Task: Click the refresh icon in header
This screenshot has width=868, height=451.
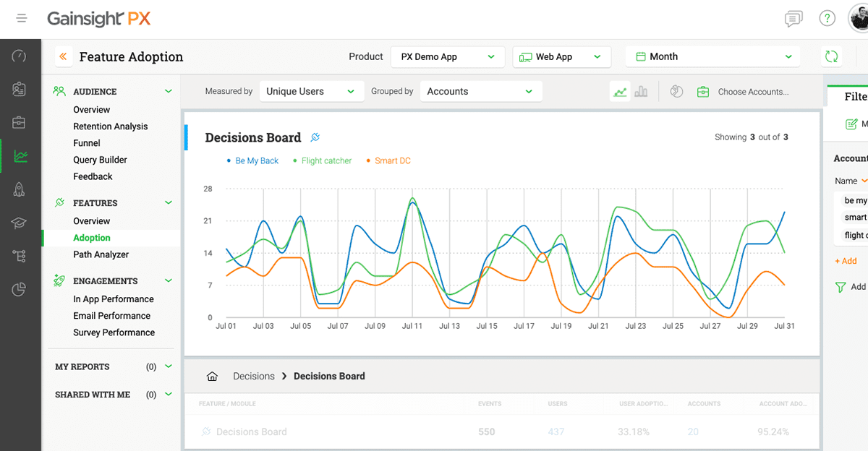Action: (x=832, y=56)
